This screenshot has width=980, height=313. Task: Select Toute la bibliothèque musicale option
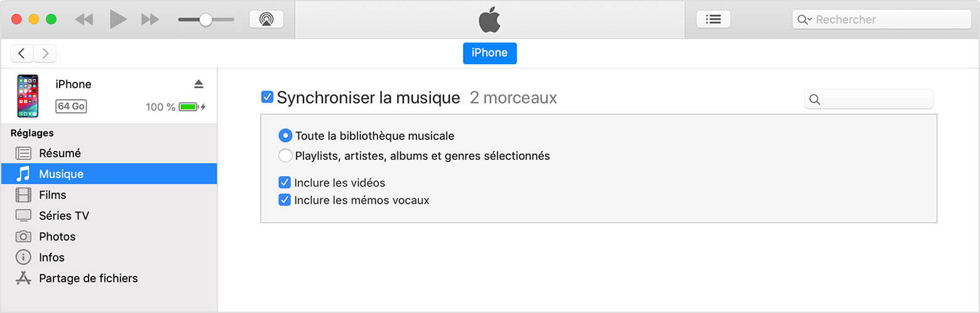[285, 136]
